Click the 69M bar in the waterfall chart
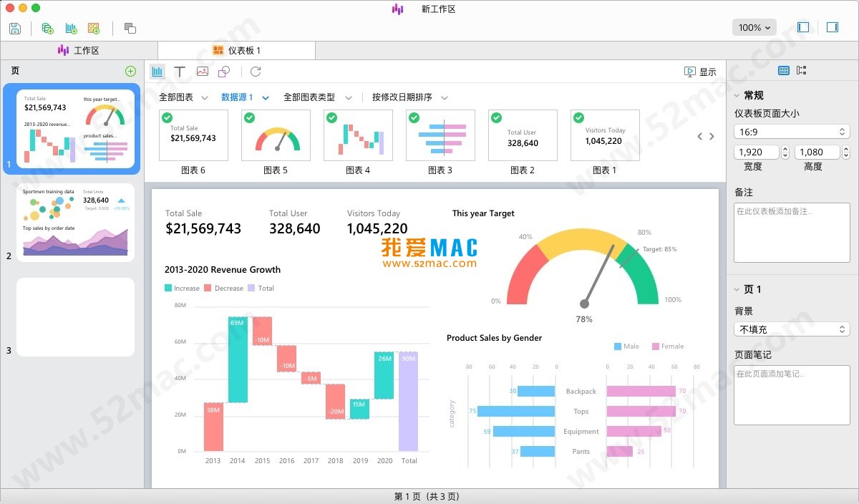 pos(238,359)
